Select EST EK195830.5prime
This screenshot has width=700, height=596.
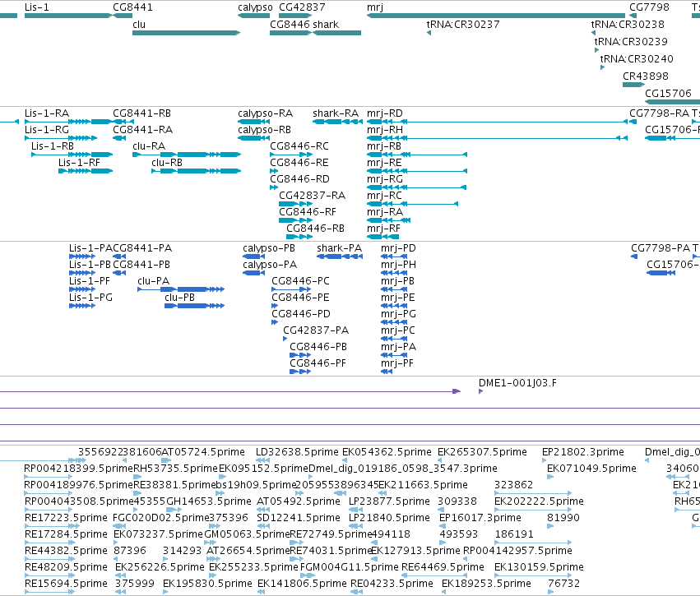165,592
